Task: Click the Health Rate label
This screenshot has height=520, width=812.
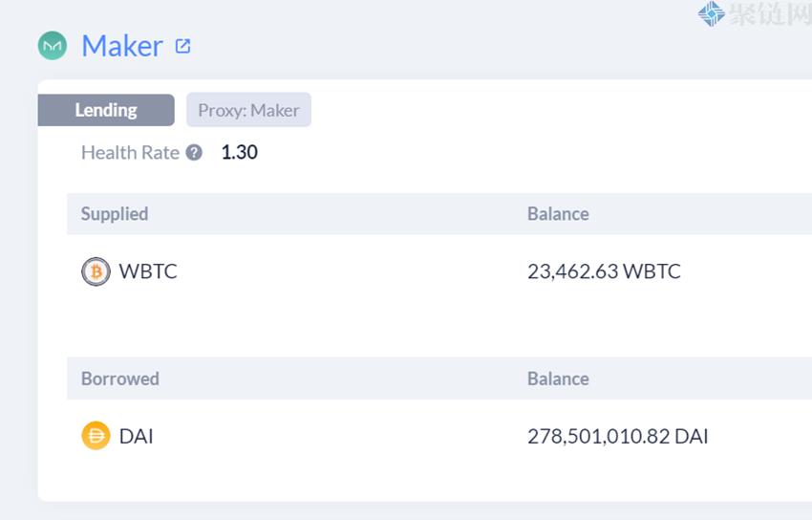Action: [x=130, y=153]
